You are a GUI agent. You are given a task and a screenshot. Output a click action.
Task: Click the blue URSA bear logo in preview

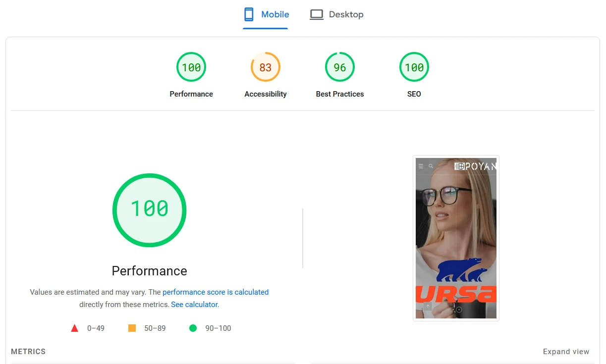462,270
